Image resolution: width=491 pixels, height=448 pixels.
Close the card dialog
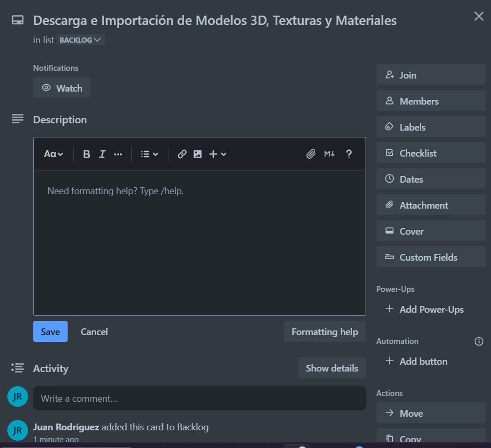479,16
